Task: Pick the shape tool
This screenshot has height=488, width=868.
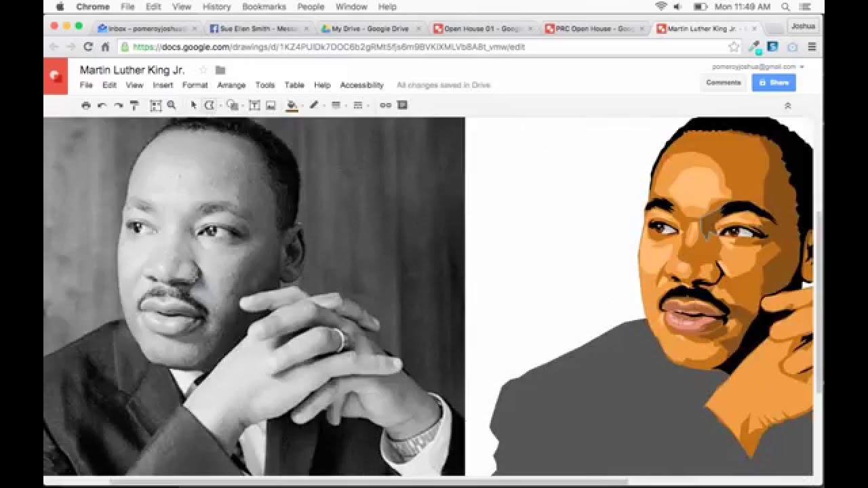Action: tap(231, 105)
